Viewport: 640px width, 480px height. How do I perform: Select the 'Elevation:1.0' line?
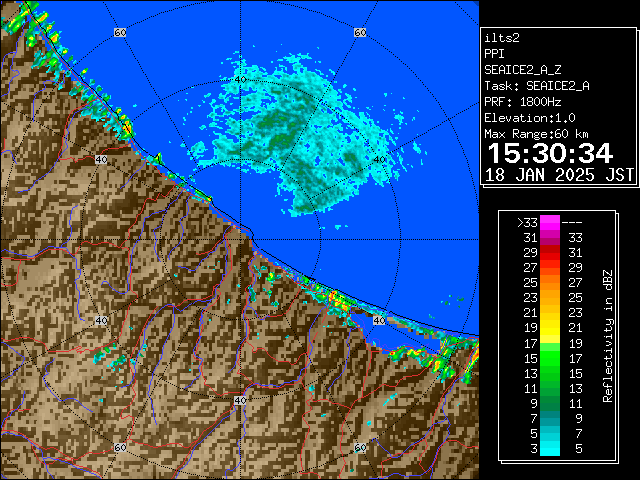[530, 118]
